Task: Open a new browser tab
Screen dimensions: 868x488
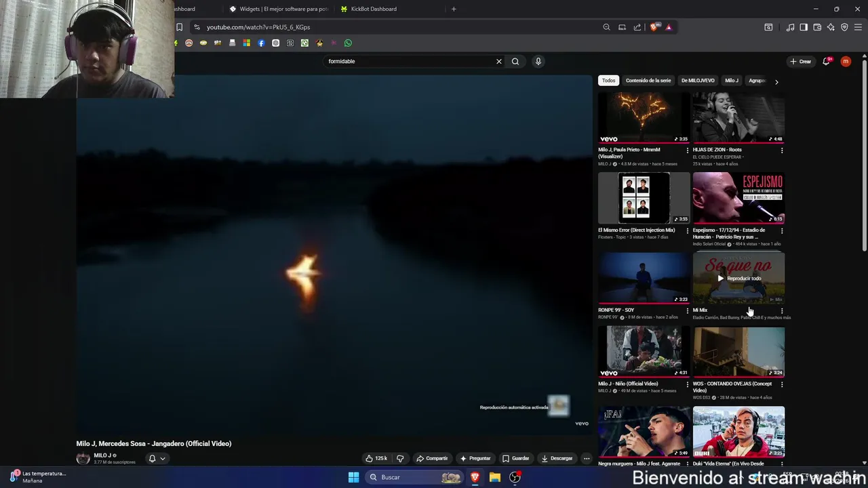Action: [x=454, y=9]
